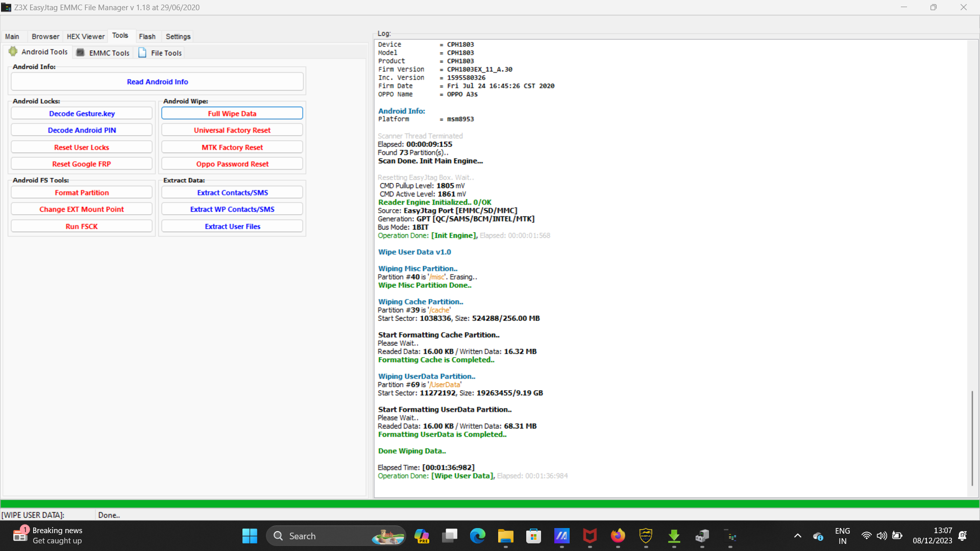Open Wi-Fi network settings icon

click(866, 536)
